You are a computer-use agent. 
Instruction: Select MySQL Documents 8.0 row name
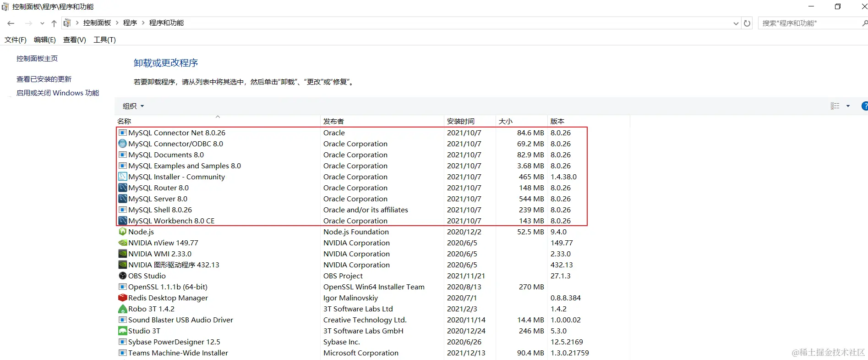pyautogui.click(x=166, y=155)
